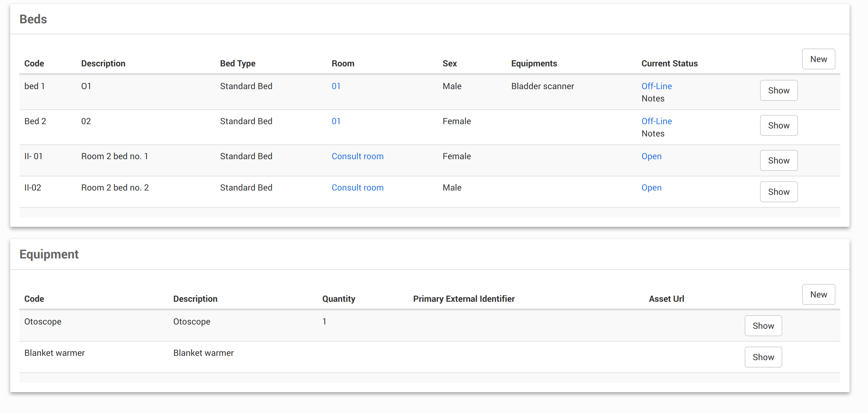Open Consult room link for II-02
Screen dimensions: 868x413
(357, 188)
